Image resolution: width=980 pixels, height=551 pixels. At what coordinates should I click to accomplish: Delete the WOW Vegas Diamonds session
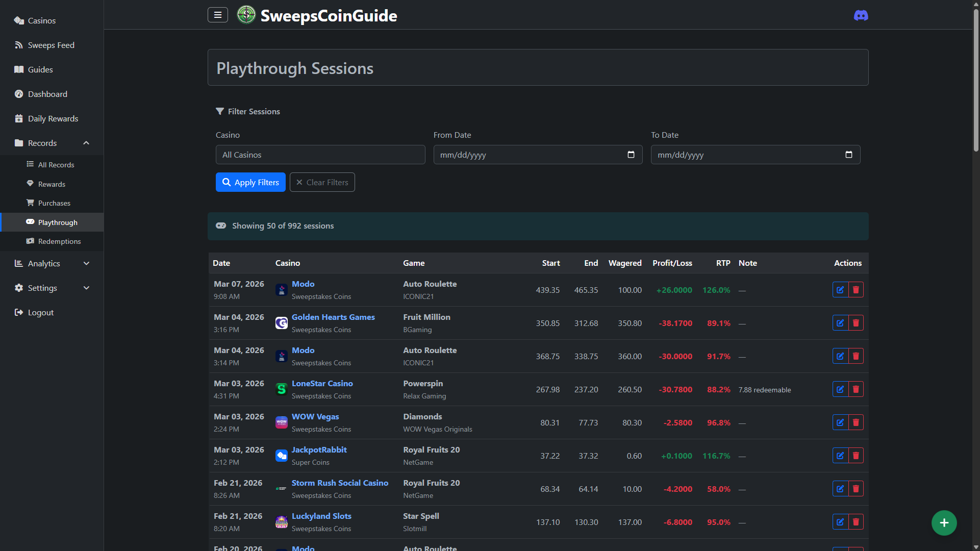point(856,422)
